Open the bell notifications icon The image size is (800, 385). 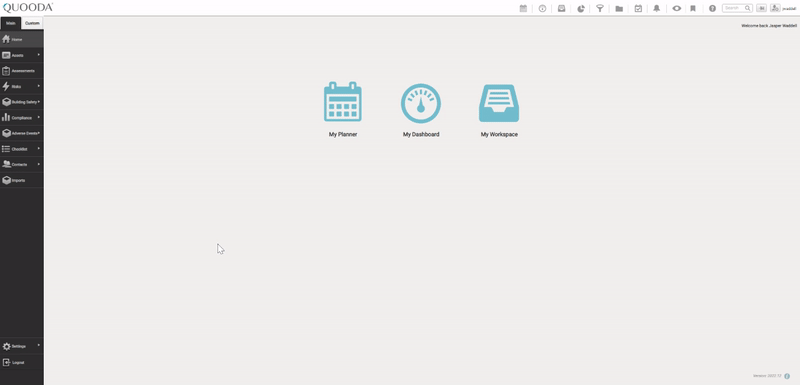pos(657,8)
